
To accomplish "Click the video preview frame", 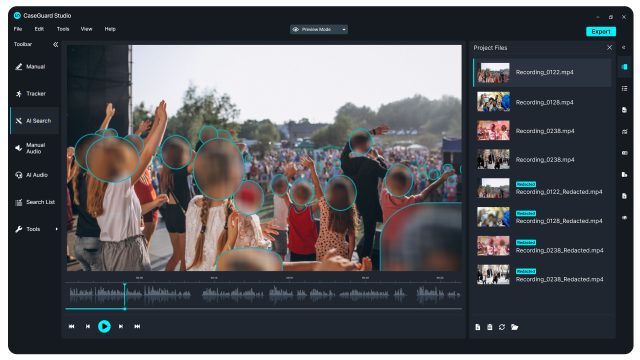I will click(x=264, y=158).
